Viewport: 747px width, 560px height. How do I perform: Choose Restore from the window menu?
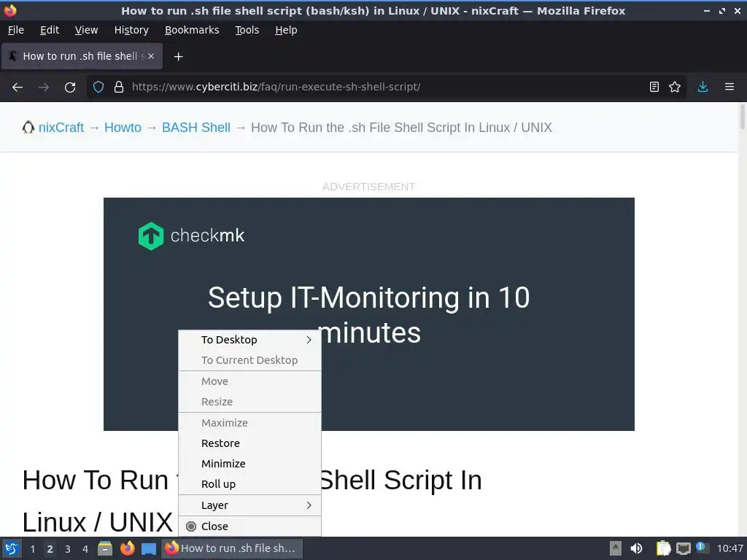[249, 443]
